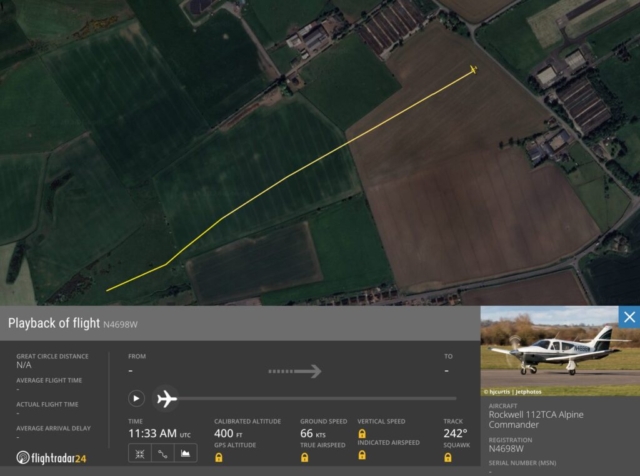
Task: Click the GPS Altitude lock icon
Action: (219, 457)
